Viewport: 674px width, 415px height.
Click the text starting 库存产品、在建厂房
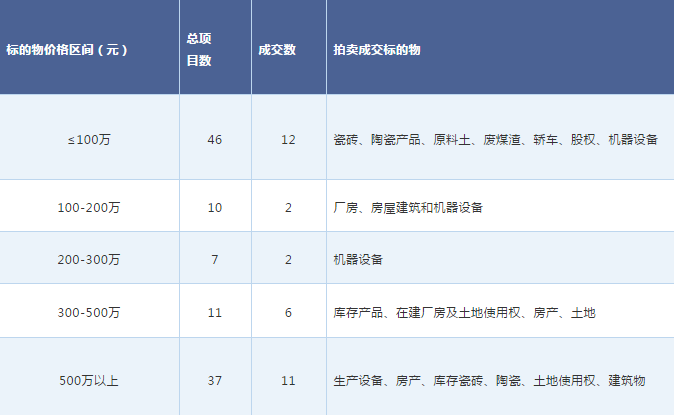point(464,313)
